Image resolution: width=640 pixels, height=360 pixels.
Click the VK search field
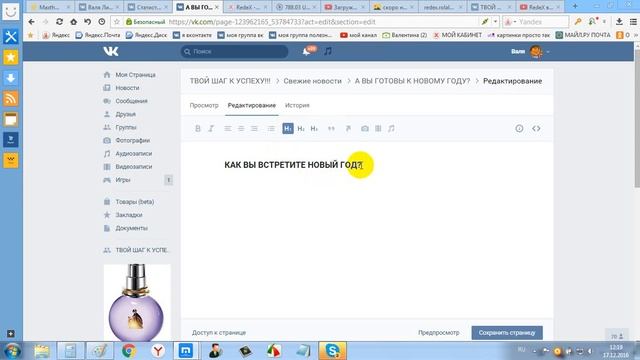(x=234, y=51)
